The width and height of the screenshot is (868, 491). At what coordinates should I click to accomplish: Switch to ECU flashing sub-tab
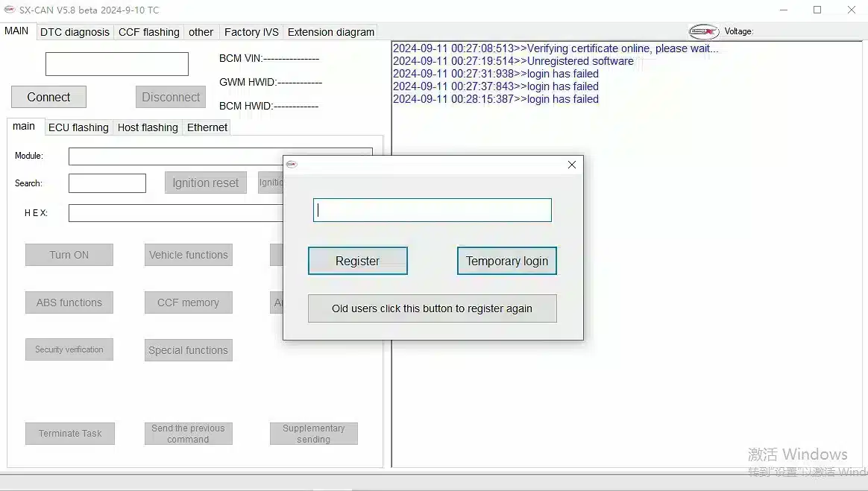(x=78, y=127)
